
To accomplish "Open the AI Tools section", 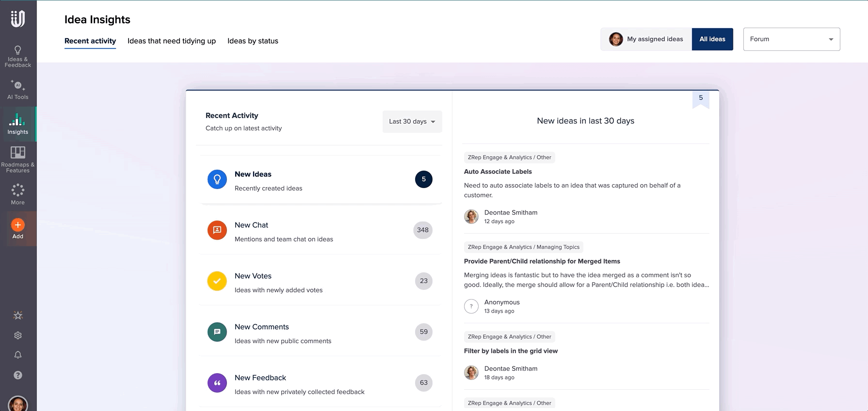I will [18, 90].
